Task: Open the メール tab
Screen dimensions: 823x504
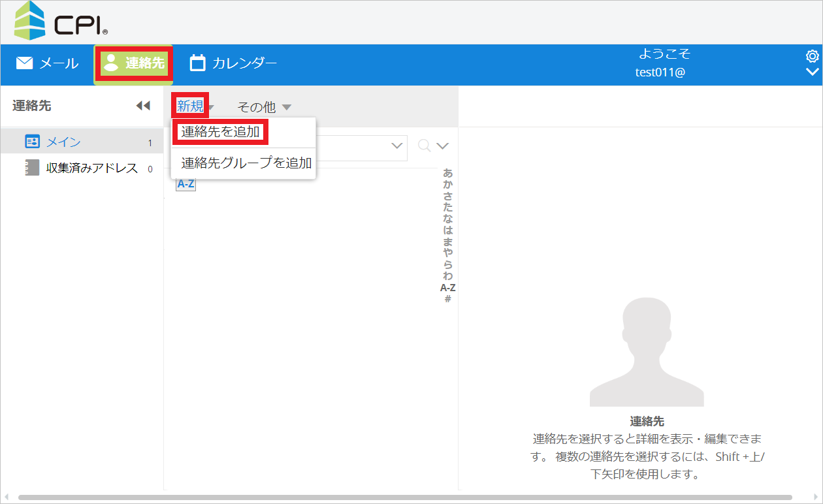Action: pos(47,63)
